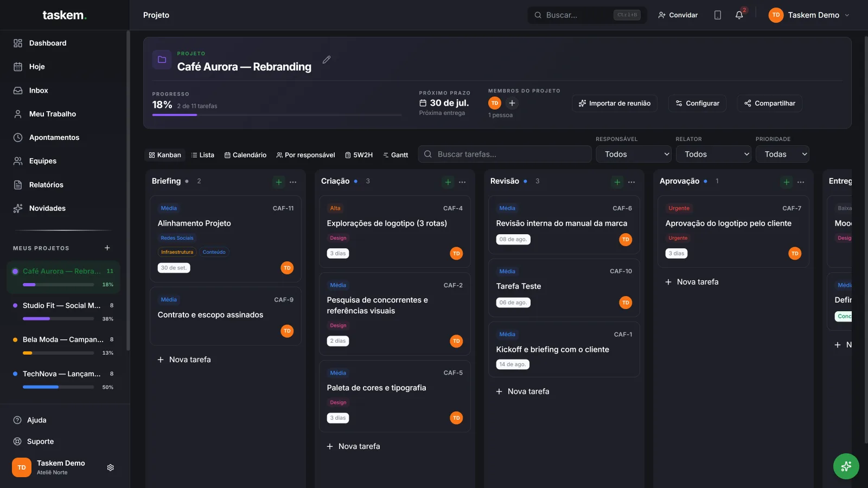
Task: Click the taskem logo
Action: (65, 15)
